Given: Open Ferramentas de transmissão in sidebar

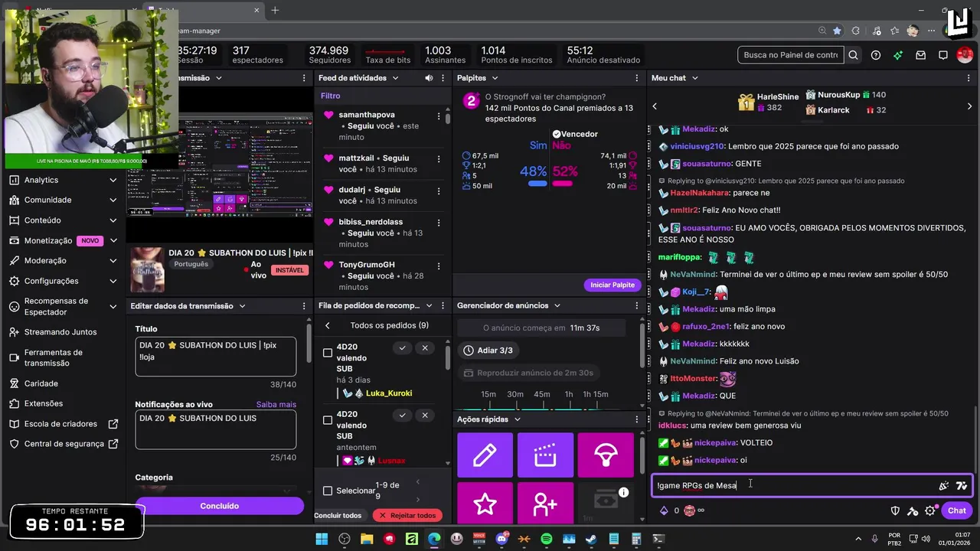Looking at the screenshot, I should click(54, 357).
